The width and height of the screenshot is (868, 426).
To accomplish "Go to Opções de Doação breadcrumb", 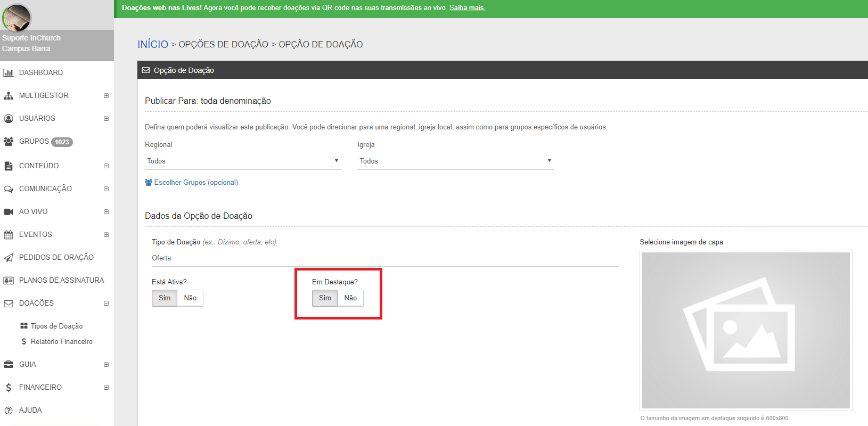I will click(x=223, y=45).
